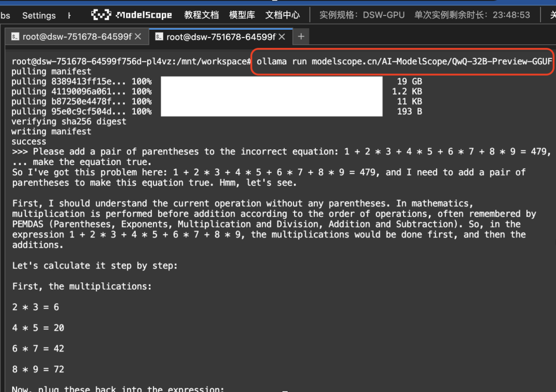Screen dimensions: 556x392
Task: Click '8 * 9 = 72' output line
Action: (38, 369)
